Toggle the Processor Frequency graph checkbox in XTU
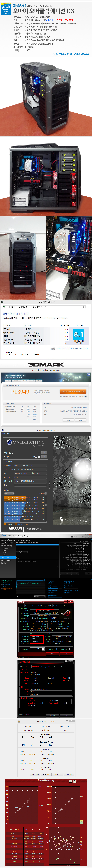 (x=2, y=588)
